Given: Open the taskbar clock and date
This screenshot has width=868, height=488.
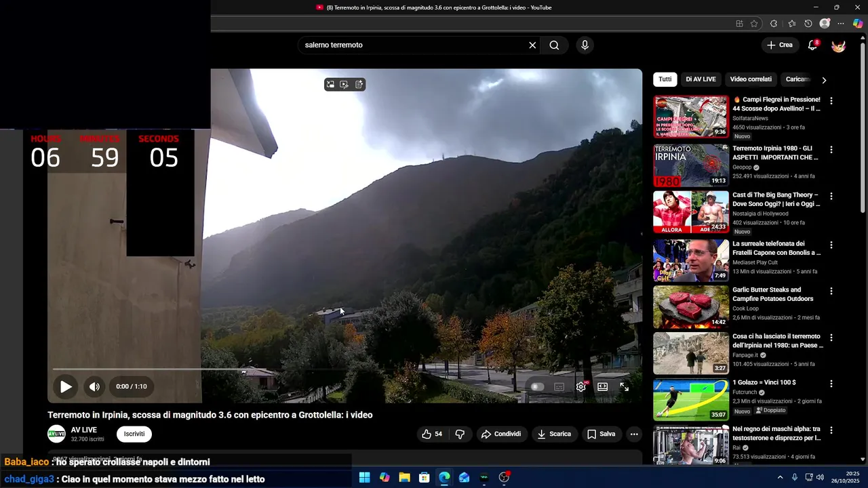Looking at the screenshot, I should tap(847, 477).
